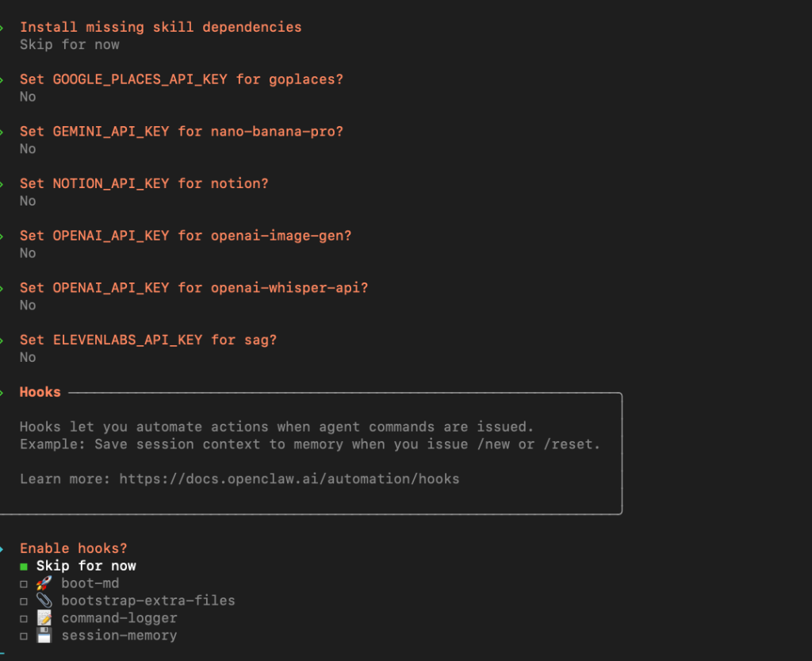The width and height of the screenshot is (812, 661).
Task: Click the Hooks section heading
Action: tap(40, 392)
